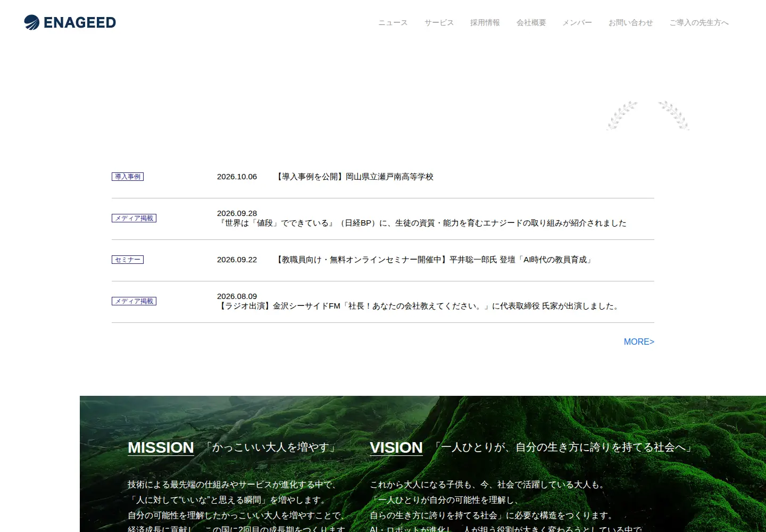Open 会社概要 in the navigation
Viewport: 766px width, 532px height.
531,22
